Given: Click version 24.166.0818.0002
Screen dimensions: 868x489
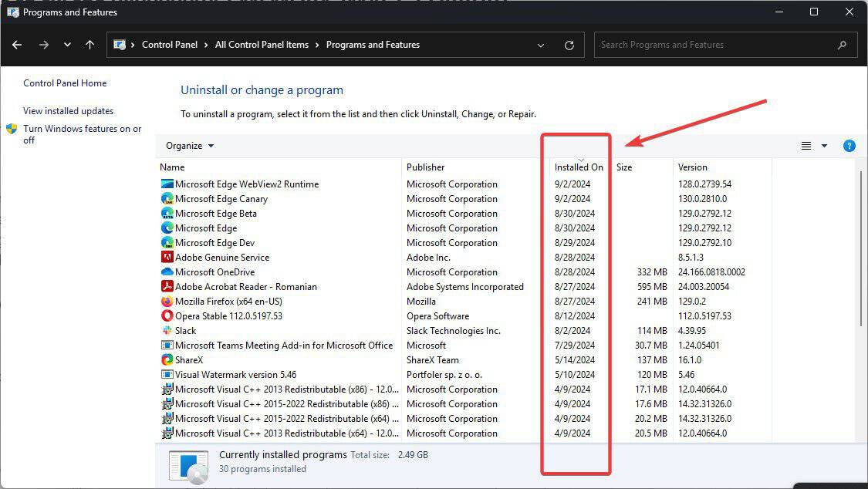Looking at the screenshot, I should (711, 271).
